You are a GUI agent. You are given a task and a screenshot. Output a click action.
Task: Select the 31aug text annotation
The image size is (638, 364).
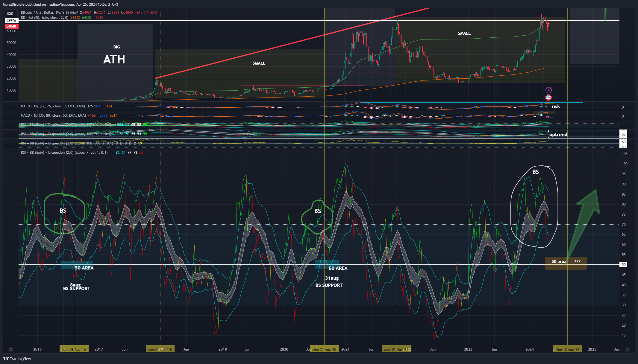[x=332, y=278]
